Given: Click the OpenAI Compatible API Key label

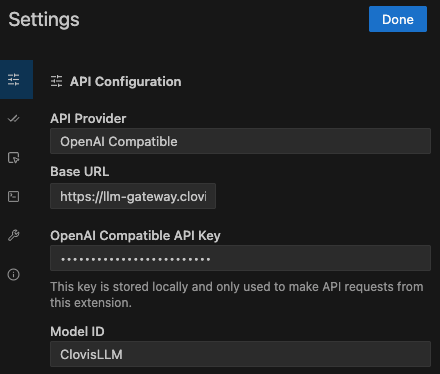Looking at the screenshot, I should [135, 236].
